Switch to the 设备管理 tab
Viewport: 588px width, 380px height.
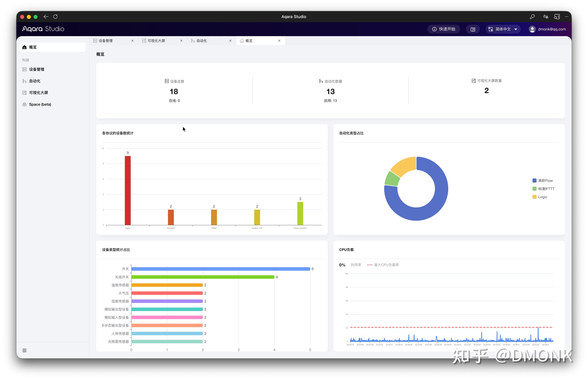[x=113, y=41]
